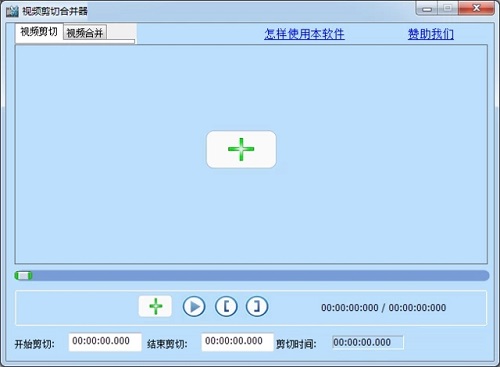
Task: Click the 剪切时间 duration field
Action: pyautogui.click(x=368, y=342)
